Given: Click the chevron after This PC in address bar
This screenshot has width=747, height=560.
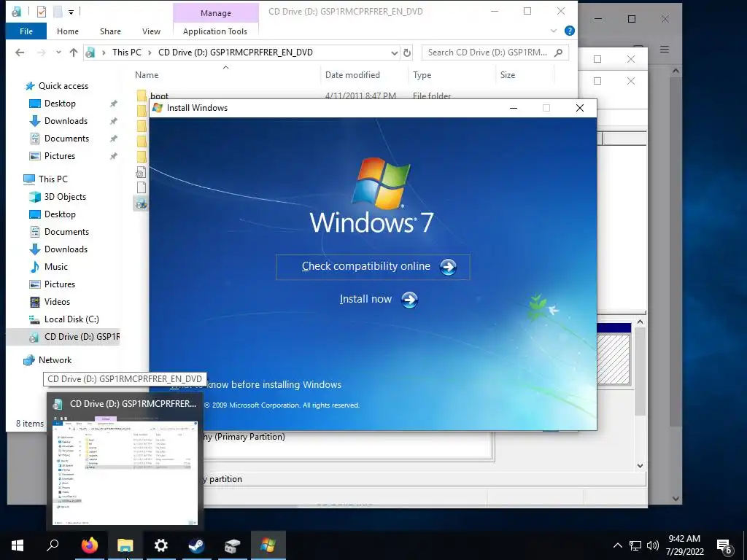Looking at the screenshot, I should [x=150, y=52].
